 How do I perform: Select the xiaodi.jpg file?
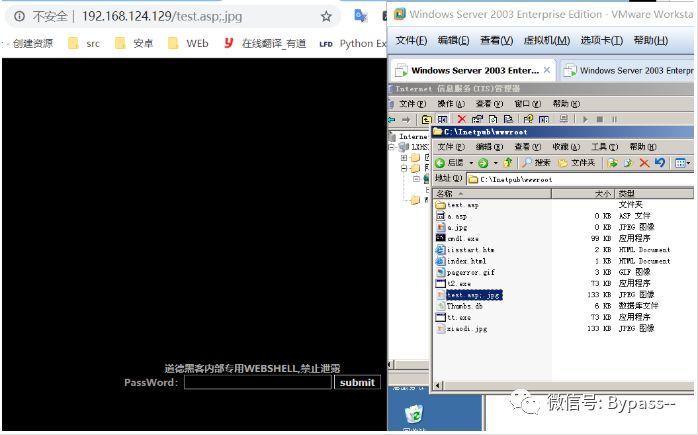click(x=461, y=329)
